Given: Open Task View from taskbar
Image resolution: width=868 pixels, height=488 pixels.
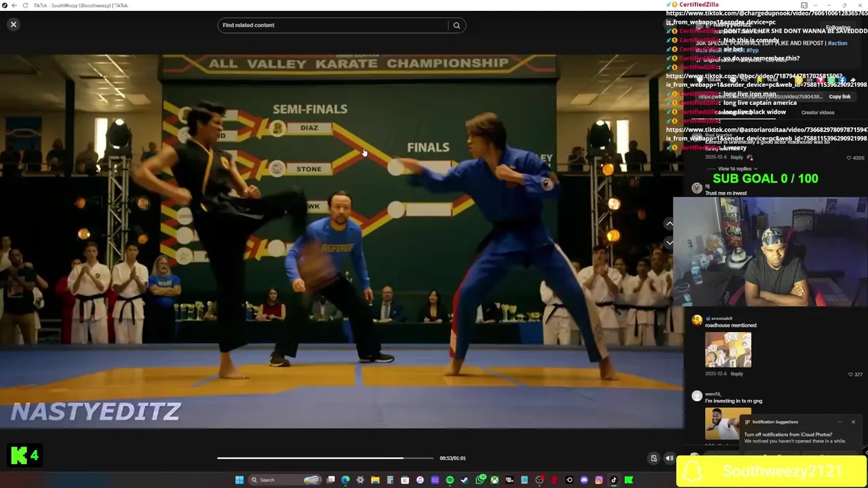Looking at the screenshot, I should pyautogui.click(x=331, y=480).
